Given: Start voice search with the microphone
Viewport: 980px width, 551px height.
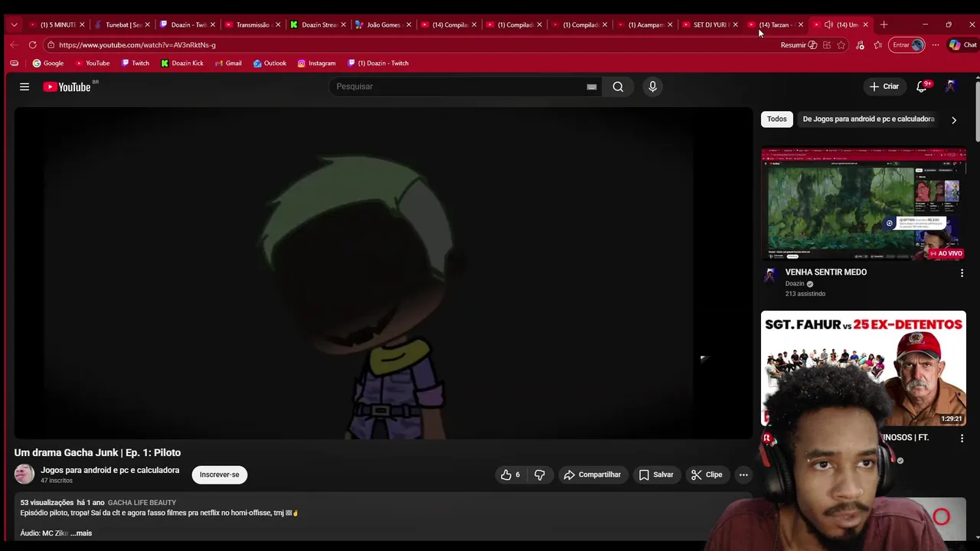Looking at the screenshot, I should coord(652,86).
